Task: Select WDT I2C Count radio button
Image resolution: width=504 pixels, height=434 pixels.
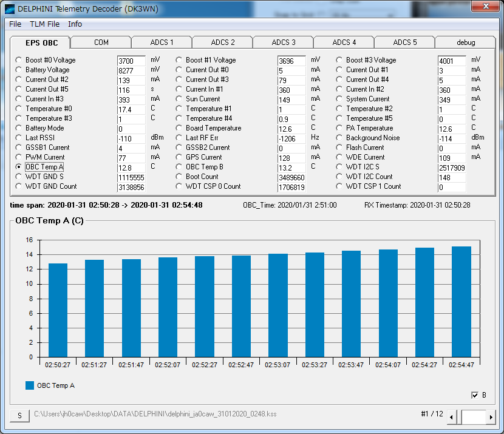Action: pyautogui.click(x=339, y=177)
